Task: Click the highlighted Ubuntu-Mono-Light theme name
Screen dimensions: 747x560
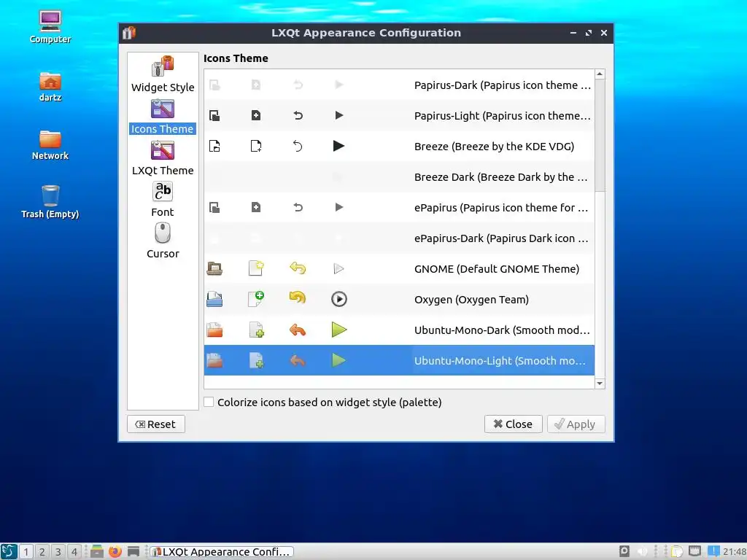Action: click(x=500, y=360)
